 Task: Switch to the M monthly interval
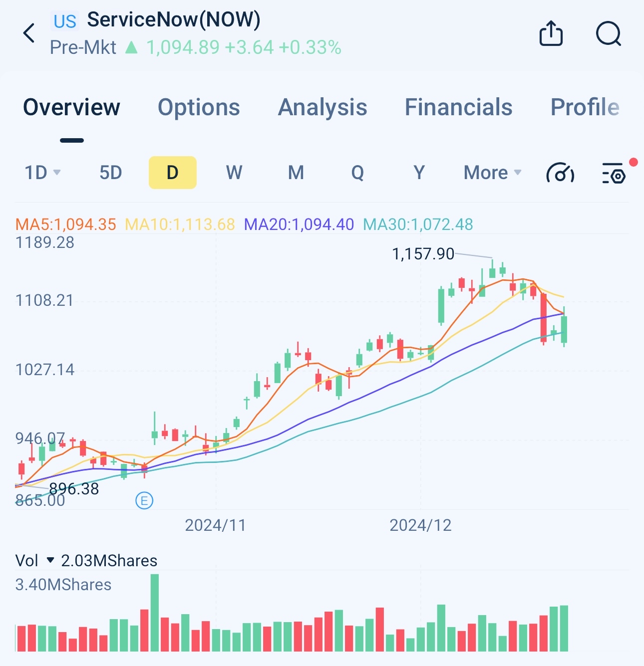pos(296,173)
